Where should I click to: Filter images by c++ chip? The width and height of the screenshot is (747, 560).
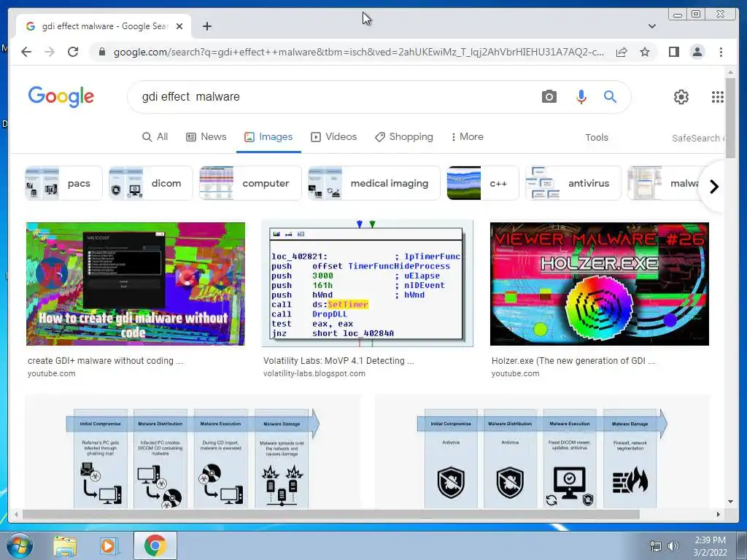[483, 183]
